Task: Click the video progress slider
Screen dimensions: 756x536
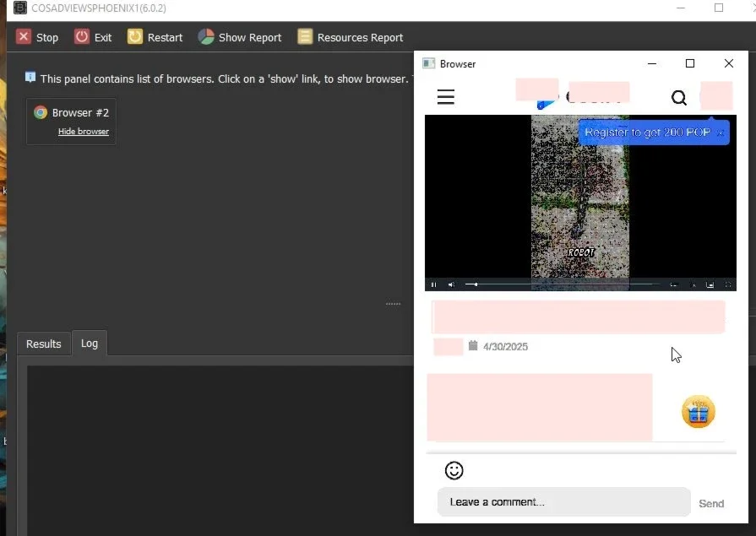Action: point(563,284)
